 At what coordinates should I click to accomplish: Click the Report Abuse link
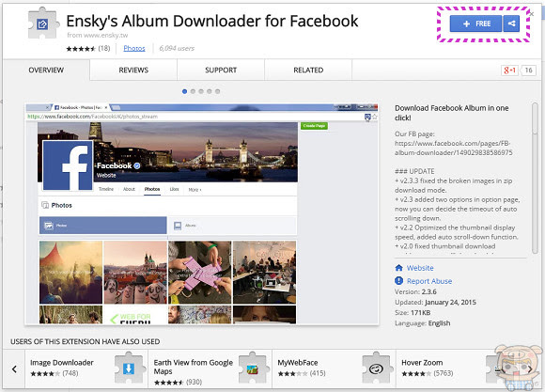point(429,281)
